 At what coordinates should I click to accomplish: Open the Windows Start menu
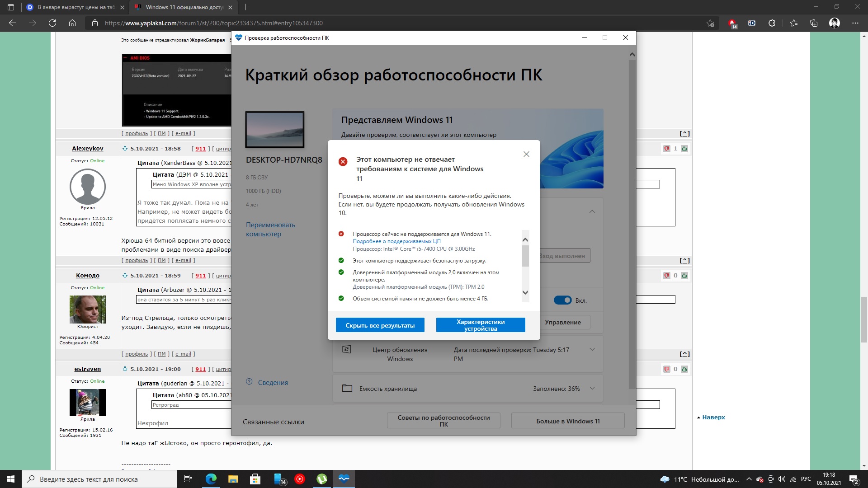click(11, 479)
